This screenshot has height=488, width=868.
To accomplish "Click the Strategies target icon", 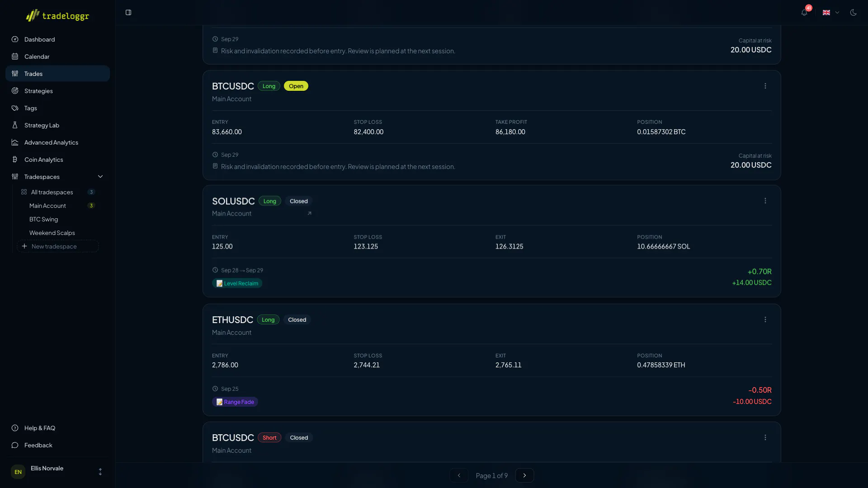I will point(15,91).
